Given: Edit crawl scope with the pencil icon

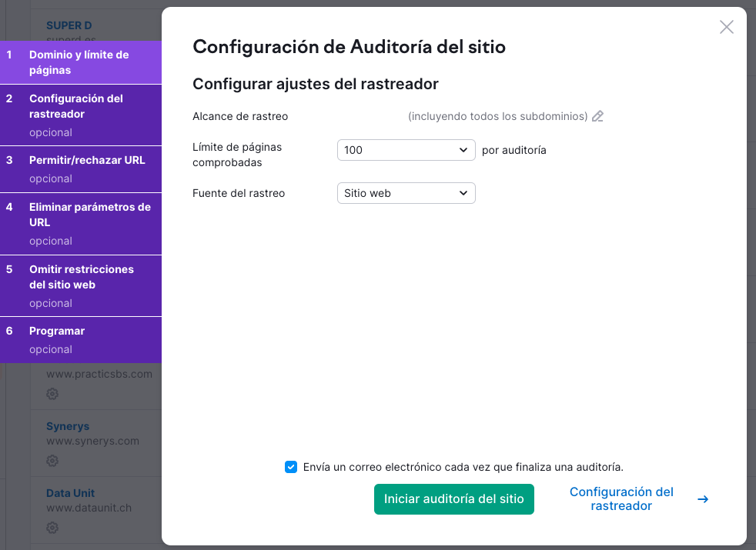Looking at the screenshot, I should [x=598, y=116].
